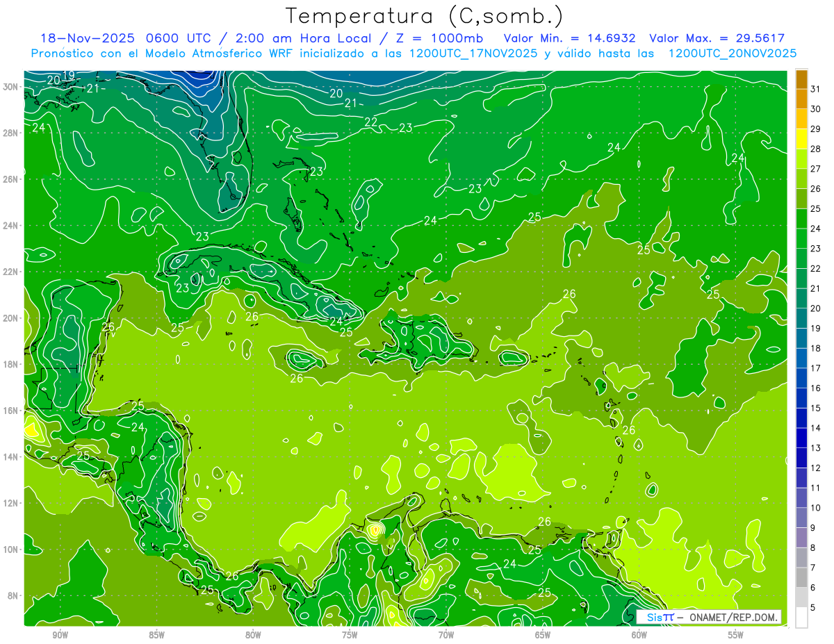Click the 70W longitude label
The image size is (834, 644).
click(x=446, y=635)
